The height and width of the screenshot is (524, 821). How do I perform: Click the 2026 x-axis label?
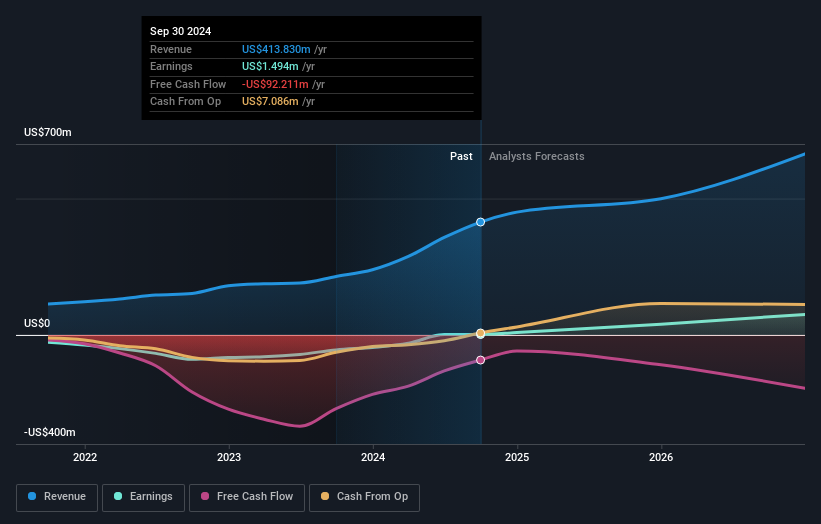click(661, 458)
